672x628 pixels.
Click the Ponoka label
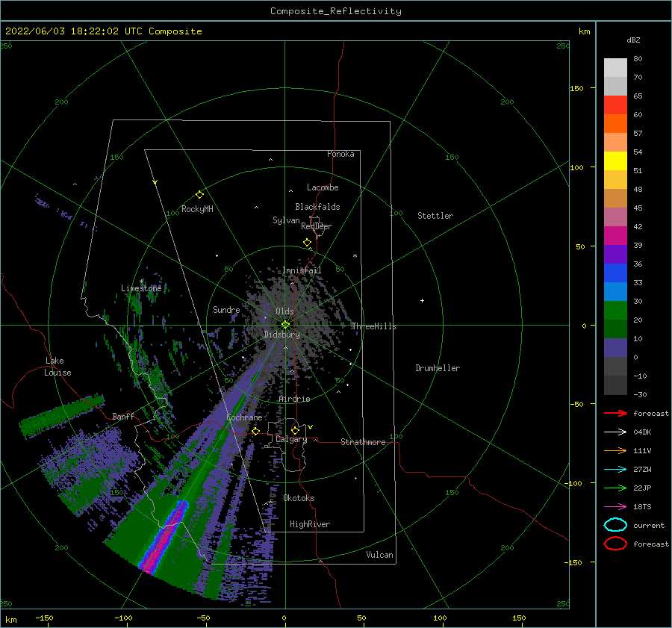[340, 154]
